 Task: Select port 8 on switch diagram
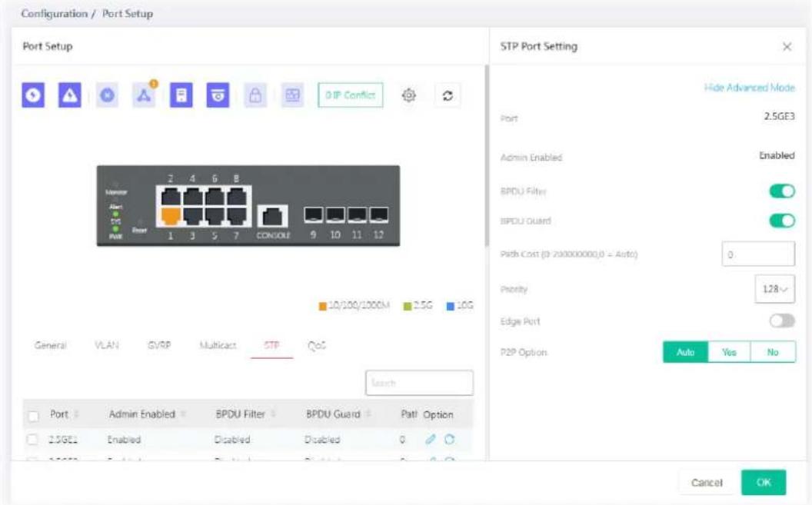[236, 196]
